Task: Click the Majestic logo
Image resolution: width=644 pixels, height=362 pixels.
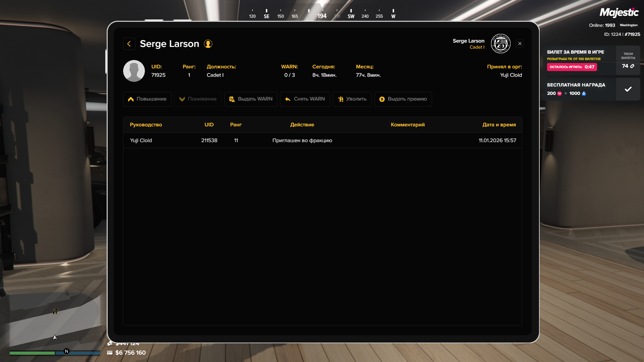Action: coord(619,13)
